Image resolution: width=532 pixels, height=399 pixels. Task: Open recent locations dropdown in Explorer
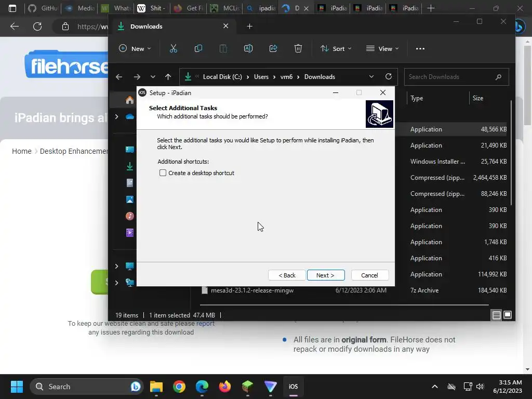[x=153, y=77]
